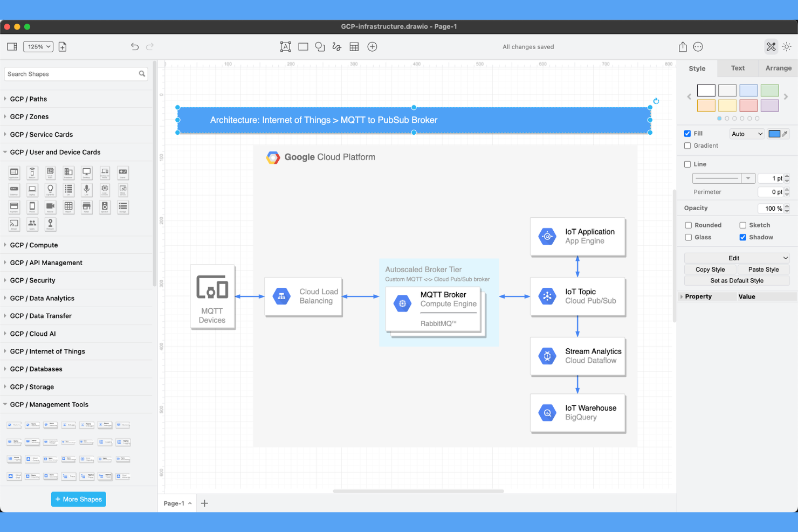Image resolution: width=798 pixels, height=532 pixels.
Task: Click the plus insert icon
Action: (372, 47)
